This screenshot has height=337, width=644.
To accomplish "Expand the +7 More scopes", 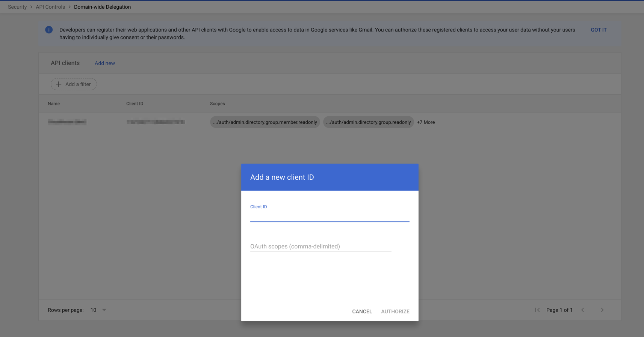I will pos(426,122).
